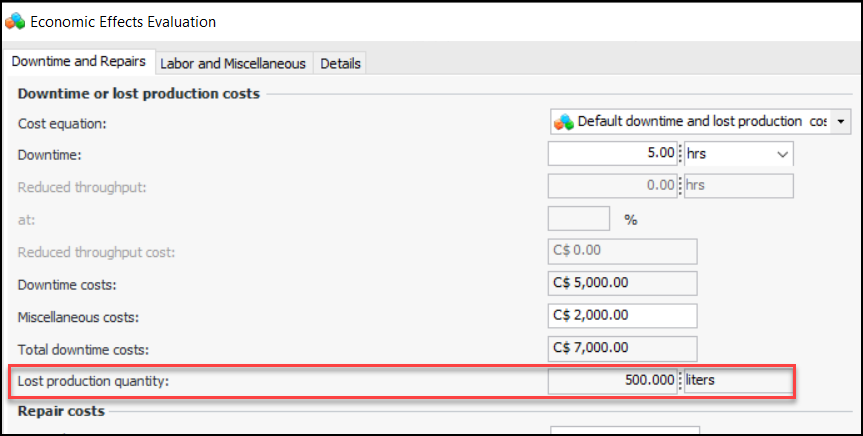Expand the Cost equation dropdown arrow
Image resolution: width=863 pixels, height=436 pixels.
click(x=841, y=122)
